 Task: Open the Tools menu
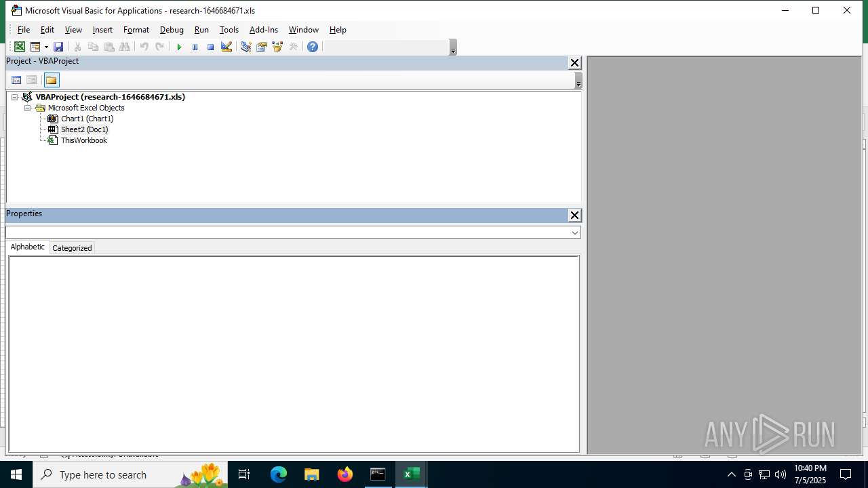(229, 30)
